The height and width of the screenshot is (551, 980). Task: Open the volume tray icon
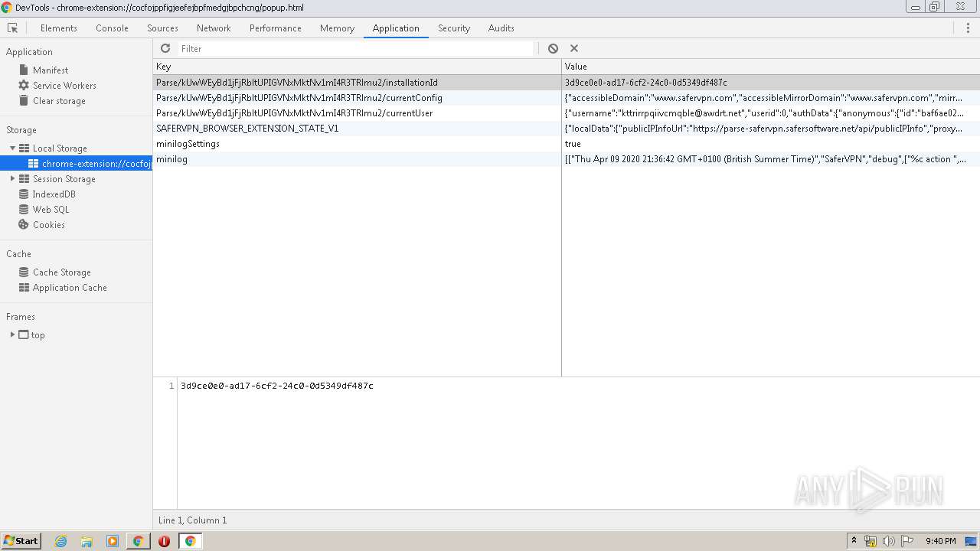889,541
